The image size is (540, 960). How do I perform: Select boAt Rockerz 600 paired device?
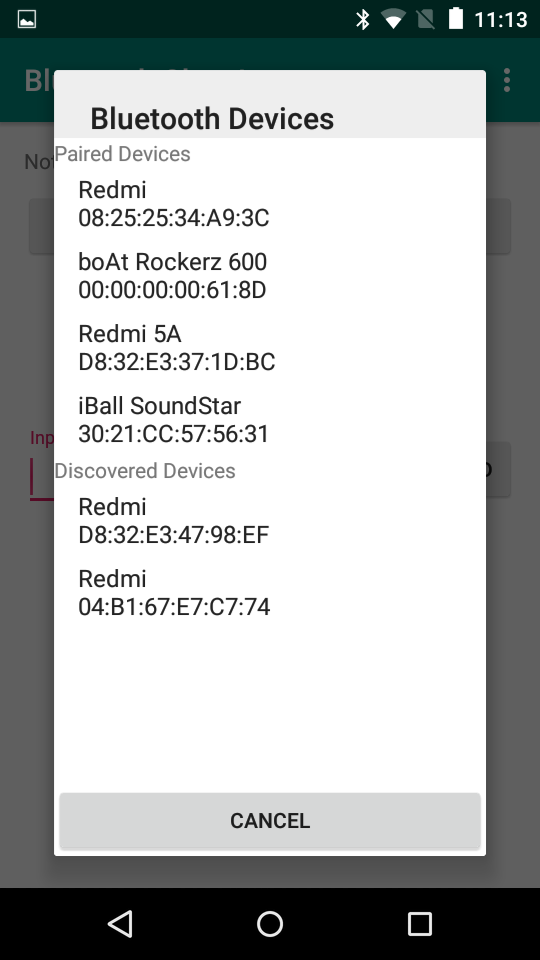pyautogui.click(x=270, y=276)
